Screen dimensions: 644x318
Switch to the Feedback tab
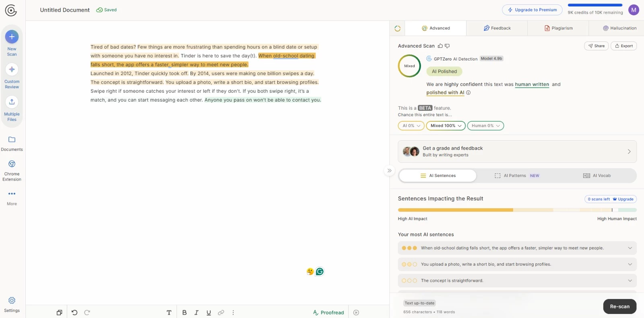tap(497, 28)
